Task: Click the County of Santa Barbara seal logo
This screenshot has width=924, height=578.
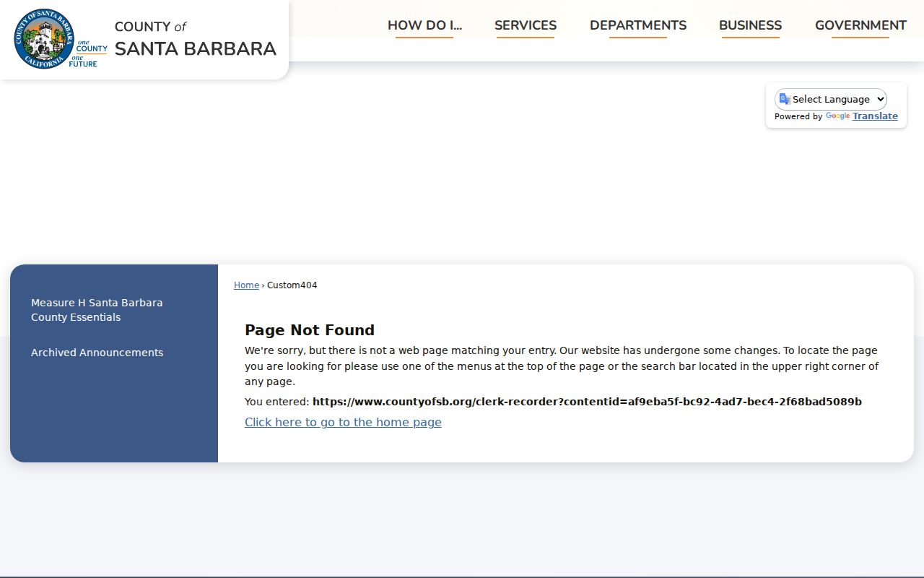Action: coord(44,39)
